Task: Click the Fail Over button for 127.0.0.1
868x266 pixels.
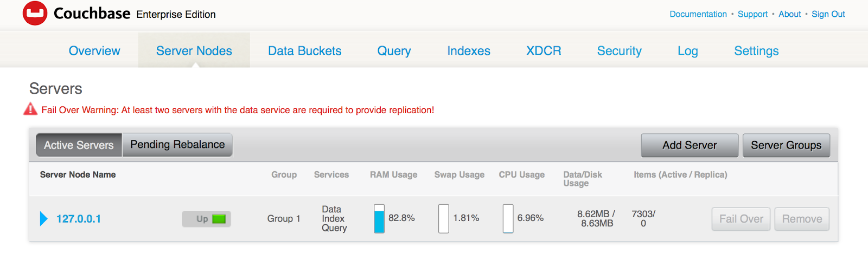Action: click(x=741, y=219)
